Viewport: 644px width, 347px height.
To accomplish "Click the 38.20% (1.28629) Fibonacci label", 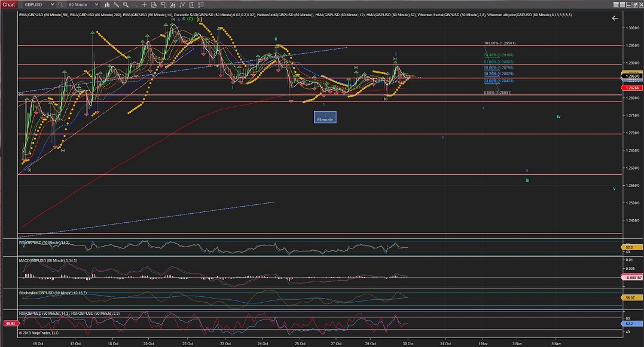I will point(499,74).
